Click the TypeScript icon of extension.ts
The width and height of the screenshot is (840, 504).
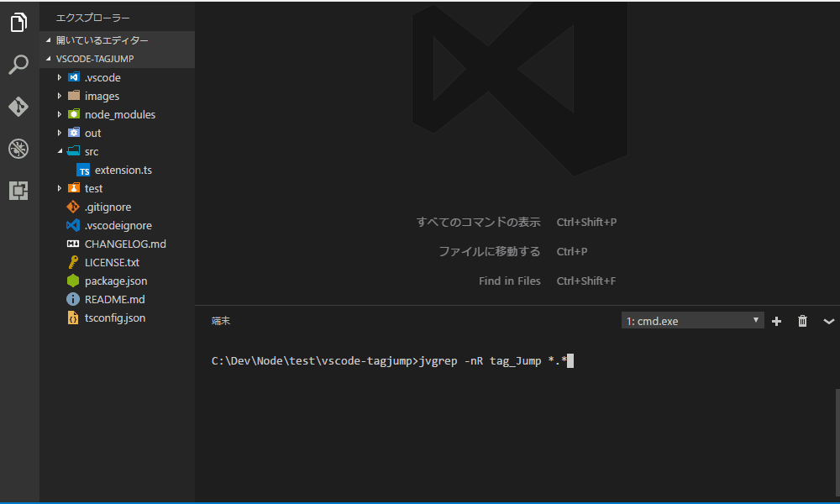click(x=83, y=171)
